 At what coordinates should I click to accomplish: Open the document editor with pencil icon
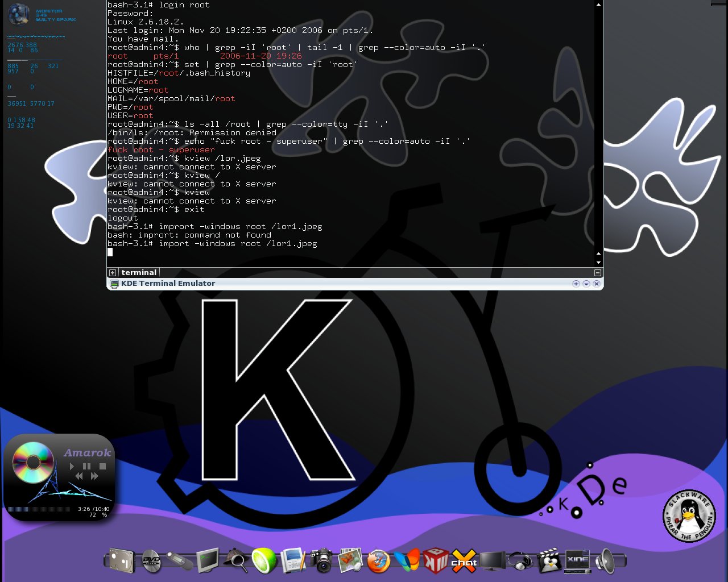tap(293, 560)
